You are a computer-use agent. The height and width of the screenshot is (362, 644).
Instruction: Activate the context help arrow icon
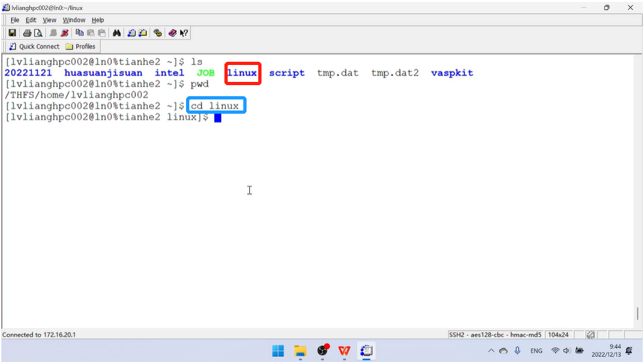pyautogui.click(x=183, y=33)
